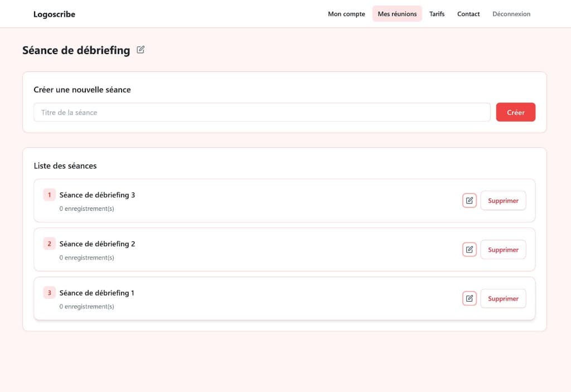This screenshot has height=392, width=571.
Task: Open the Tarifs page
Action: [437, 14]
